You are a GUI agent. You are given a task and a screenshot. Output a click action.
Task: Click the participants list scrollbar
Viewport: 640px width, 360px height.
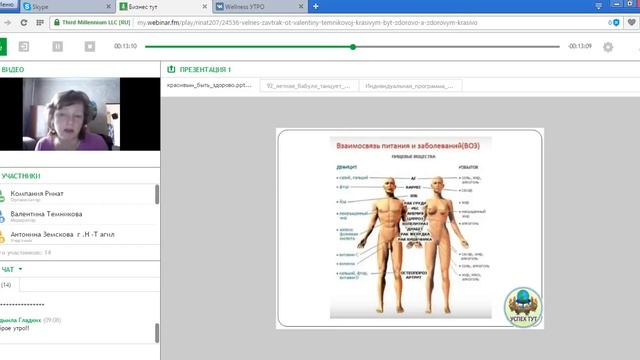157,194
